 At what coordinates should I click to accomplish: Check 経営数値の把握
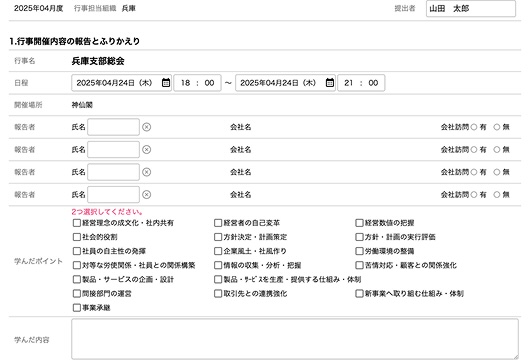click(359, 223)
